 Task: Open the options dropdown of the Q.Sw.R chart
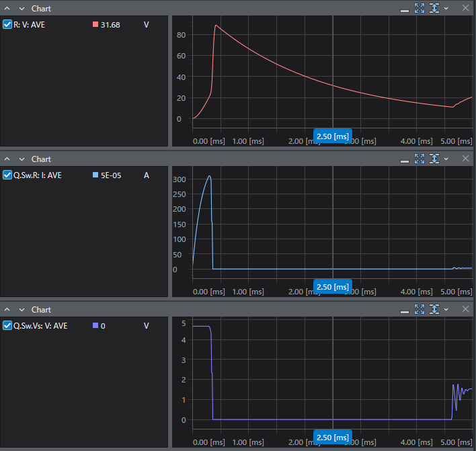pos(446,159)
